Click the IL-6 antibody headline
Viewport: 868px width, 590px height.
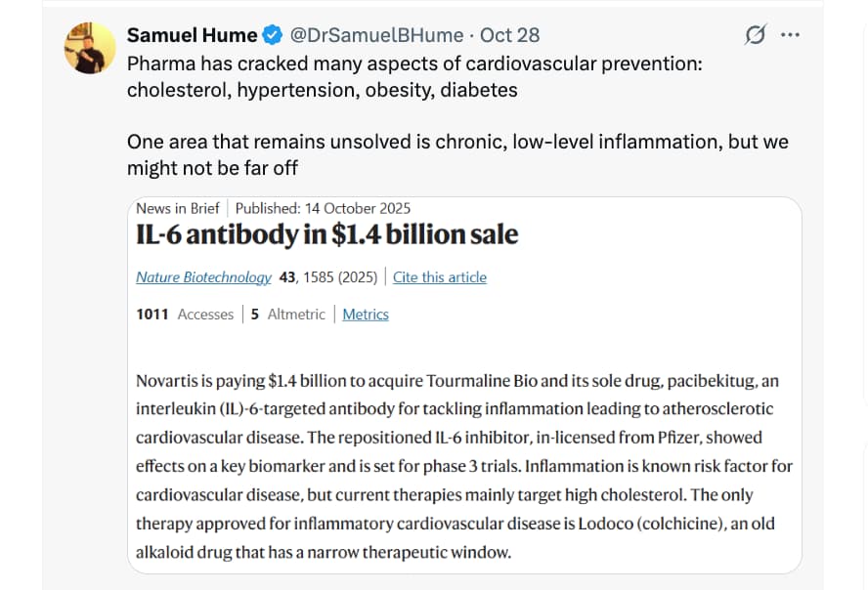tap(326, 235)
